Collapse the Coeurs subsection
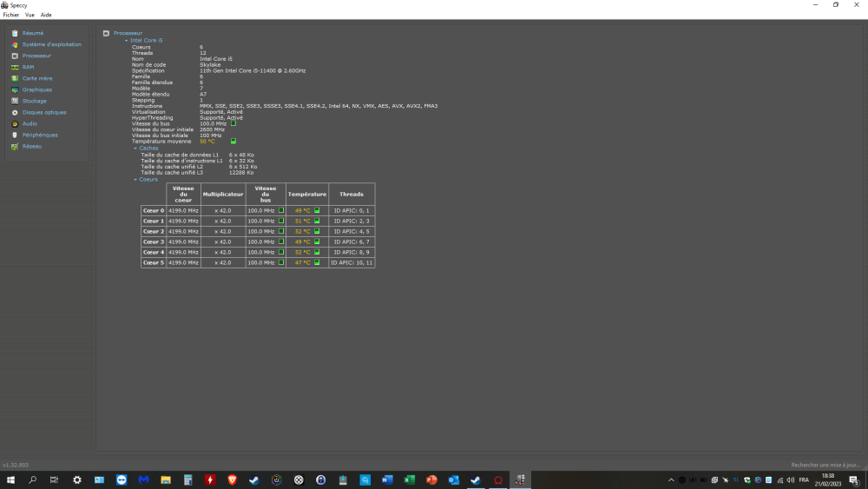Screen dimensions: 868x489 click(x=135, y=180)
